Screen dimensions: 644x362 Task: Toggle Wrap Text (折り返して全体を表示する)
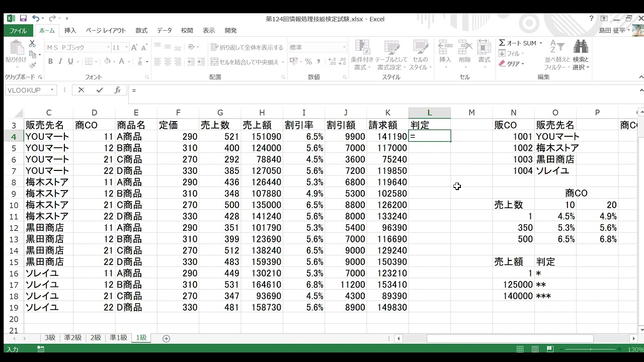pyautogui.click(x=247, y=47)
